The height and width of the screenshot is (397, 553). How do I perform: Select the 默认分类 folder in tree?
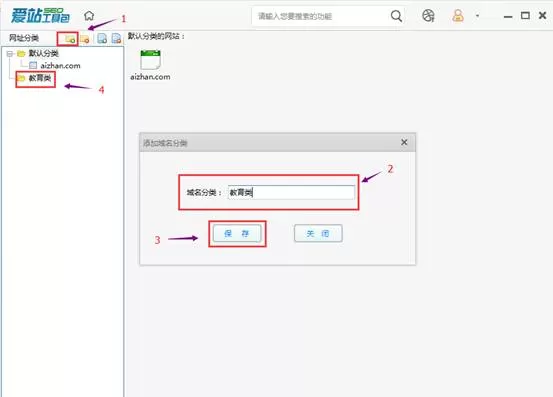click(38, 54)
